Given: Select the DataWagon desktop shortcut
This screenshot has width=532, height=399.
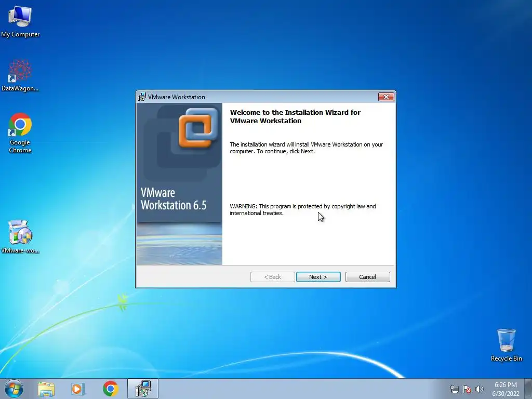Looking at the screenshot, I should 20,75.
